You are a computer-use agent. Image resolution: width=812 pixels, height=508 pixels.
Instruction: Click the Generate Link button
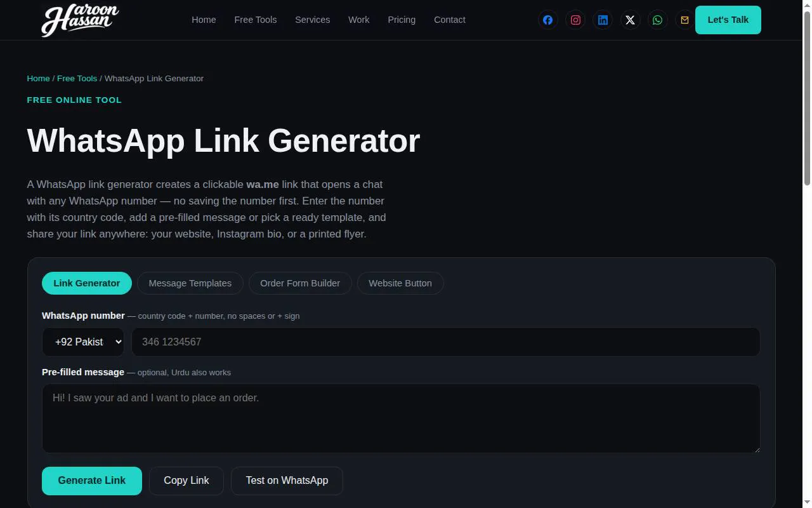[x=92, y=481]
